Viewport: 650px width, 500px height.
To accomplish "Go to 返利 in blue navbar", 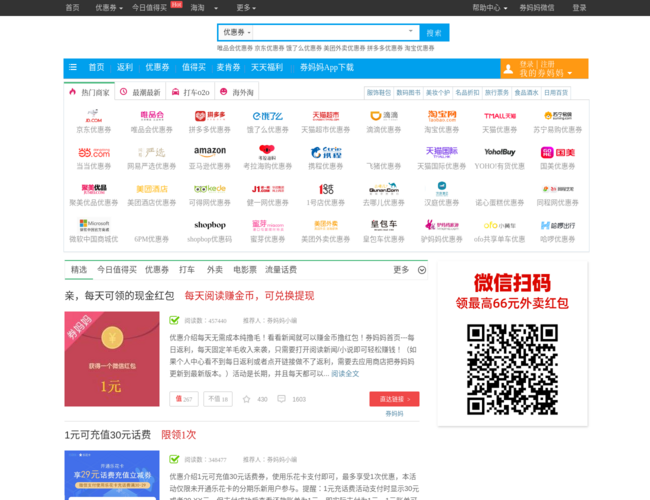I will 125,67.
